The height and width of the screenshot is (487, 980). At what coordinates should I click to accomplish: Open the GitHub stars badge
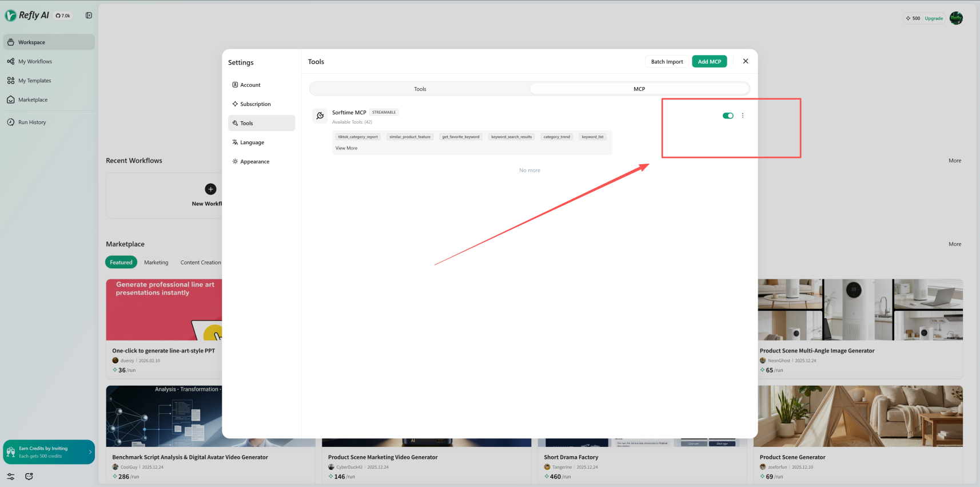pos(63,16)
